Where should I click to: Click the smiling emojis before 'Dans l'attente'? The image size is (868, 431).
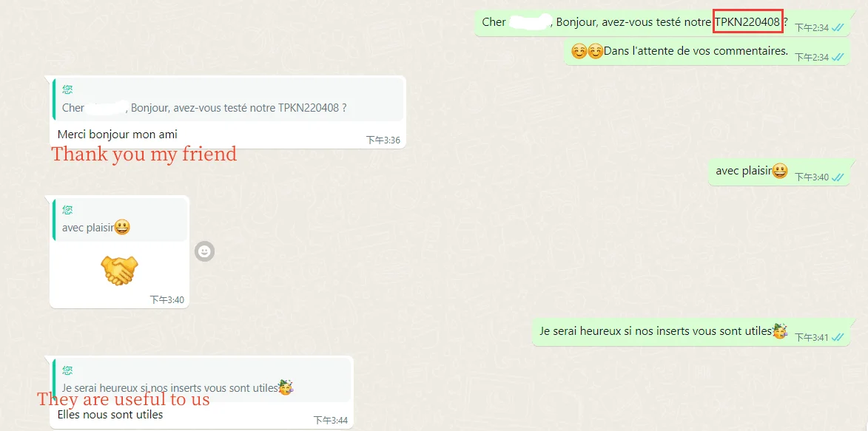(588, 52)
